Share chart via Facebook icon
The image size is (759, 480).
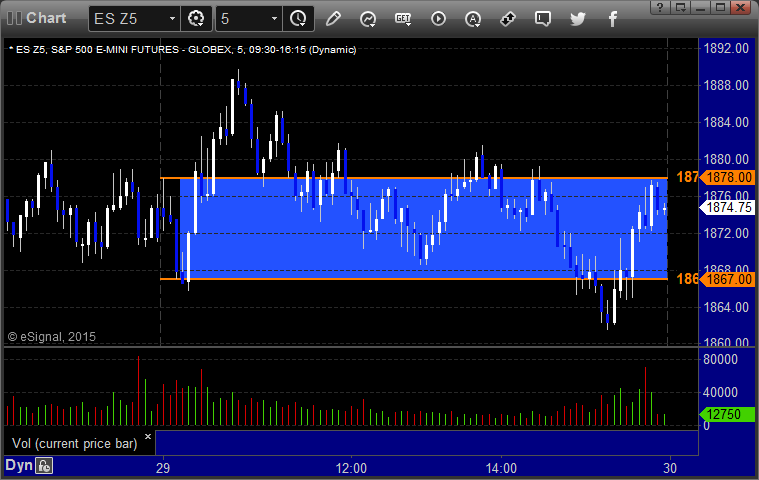(613, 19)
